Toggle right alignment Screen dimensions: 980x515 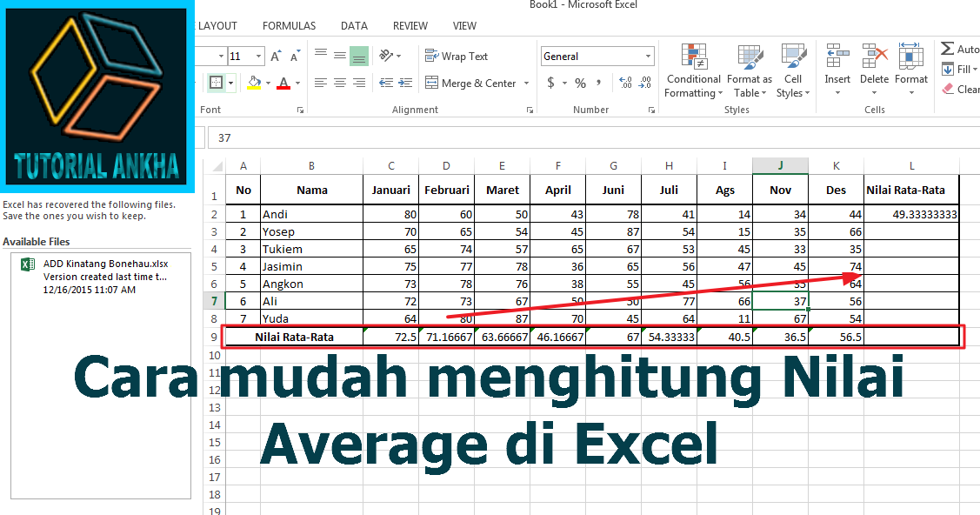357,84
